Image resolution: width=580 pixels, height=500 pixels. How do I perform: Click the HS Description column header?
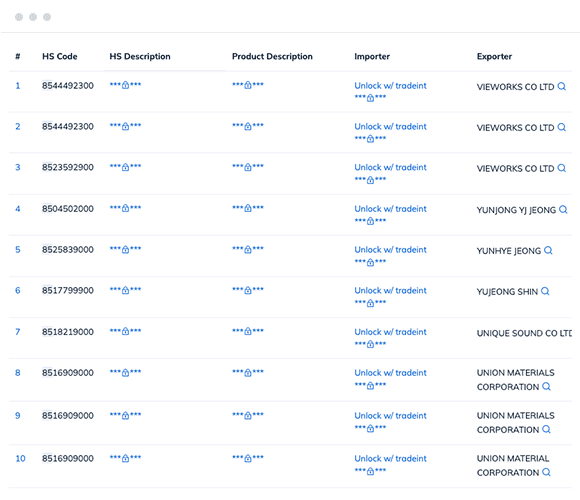click(x=140, y=56)
